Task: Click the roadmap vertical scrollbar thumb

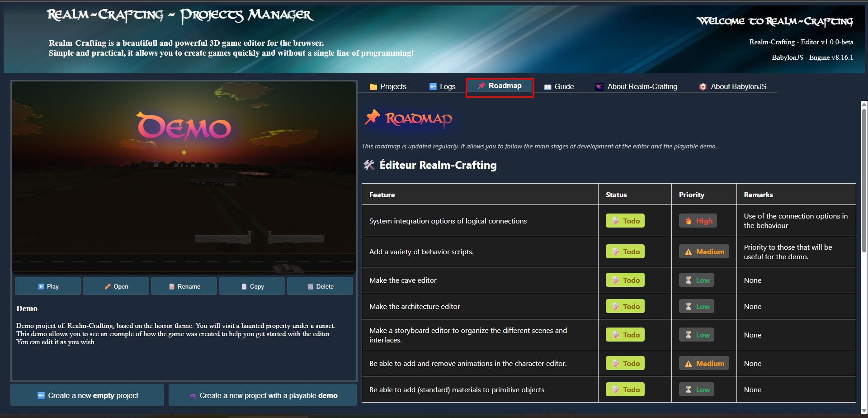Action: (x=864, y=180)
